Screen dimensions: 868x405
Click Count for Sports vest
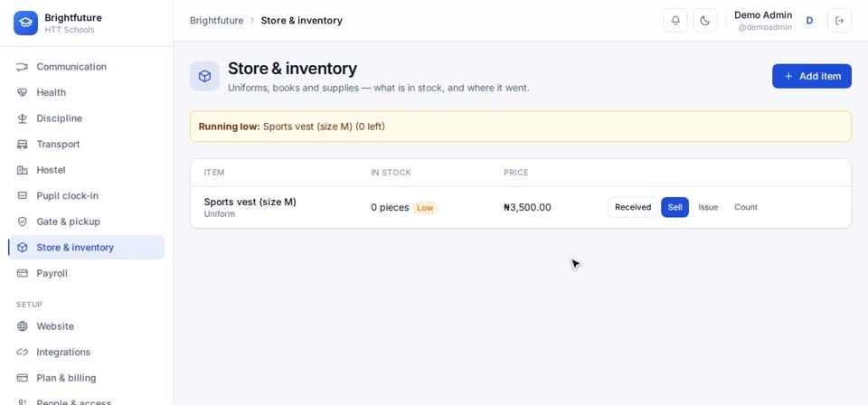coord(746,208)
